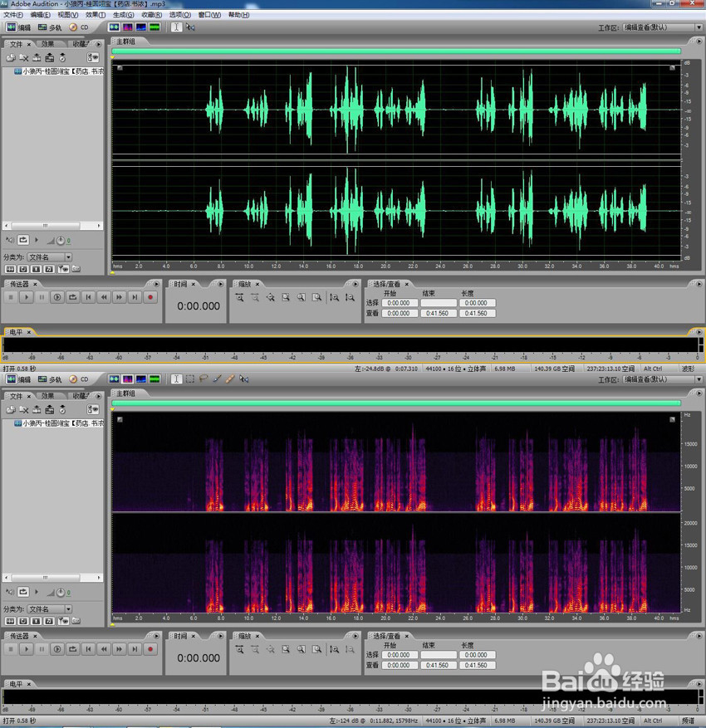
Task: Click zoom in horizontally in the upper 缩放 panel
Action: coord(240,298)
